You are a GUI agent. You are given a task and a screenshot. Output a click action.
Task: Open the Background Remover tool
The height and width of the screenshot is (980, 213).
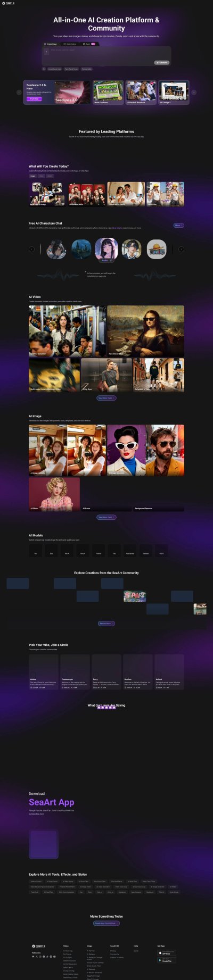point(159,494)
